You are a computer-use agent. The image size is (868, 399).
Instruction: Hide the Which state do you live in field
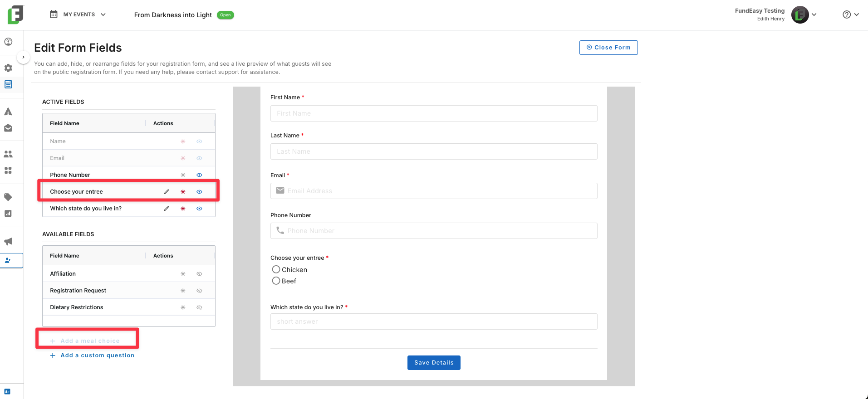199,209
